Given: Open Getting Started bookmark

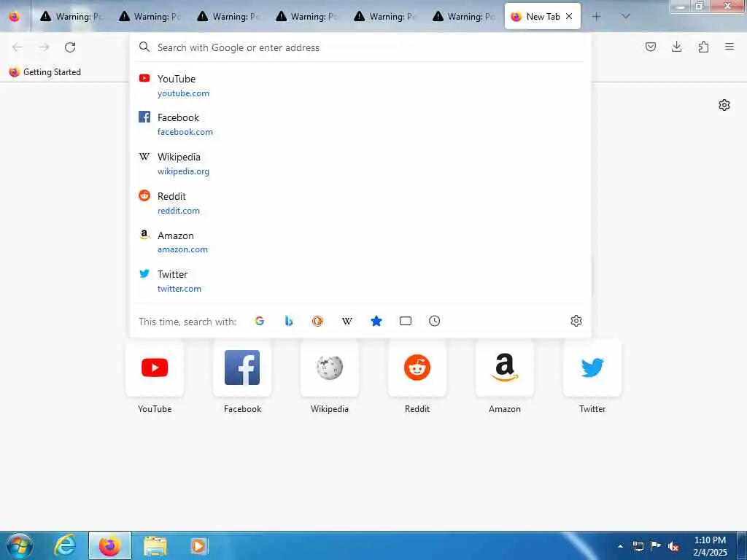Looking at the screenshot, I should tap(45, 72).
